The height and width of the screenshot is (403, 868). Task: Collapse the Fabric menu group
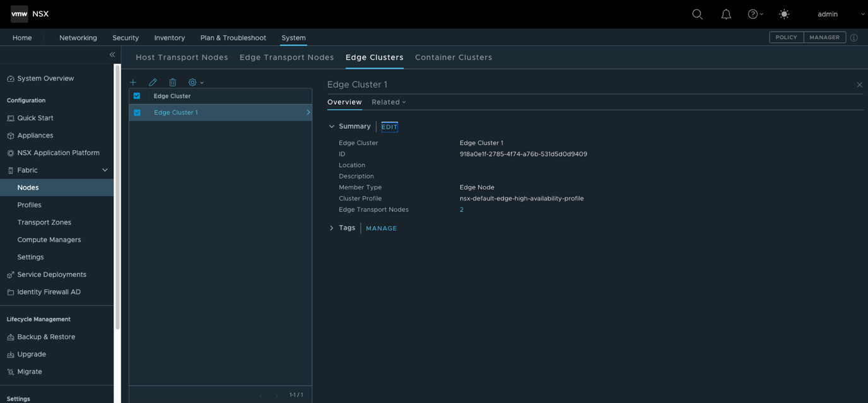[105, 170]
